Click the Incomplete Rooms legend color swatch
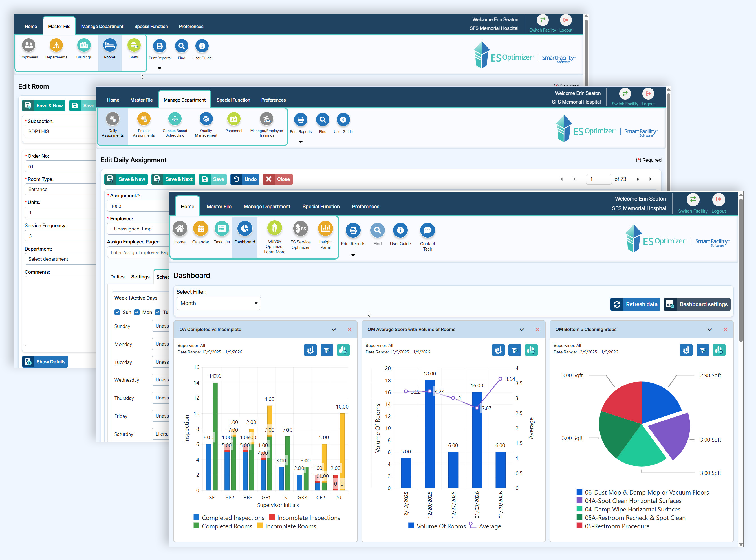 tap(260, 526)
